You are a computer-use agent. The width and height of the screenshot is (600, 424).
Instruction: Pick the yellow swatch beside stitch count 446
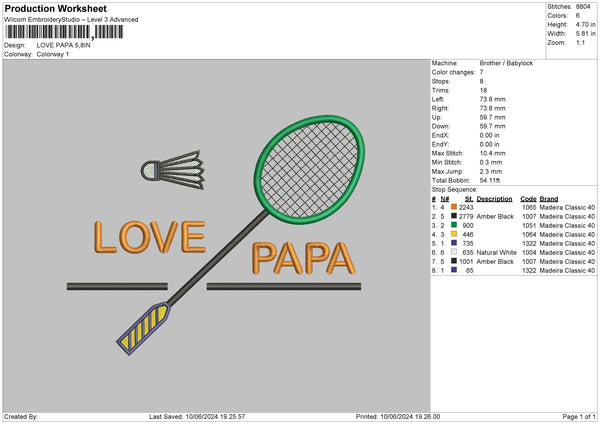click(x=454, y=234)
